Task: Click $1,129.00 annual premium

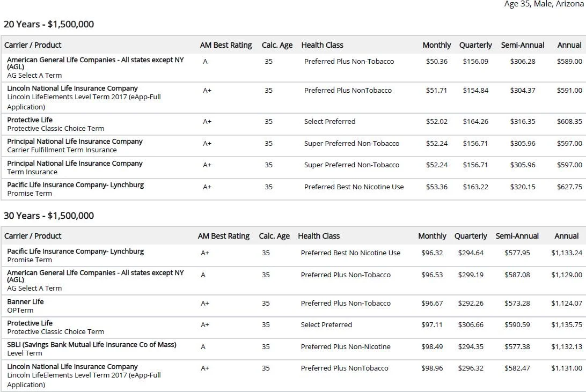Action: coord(567,275)
